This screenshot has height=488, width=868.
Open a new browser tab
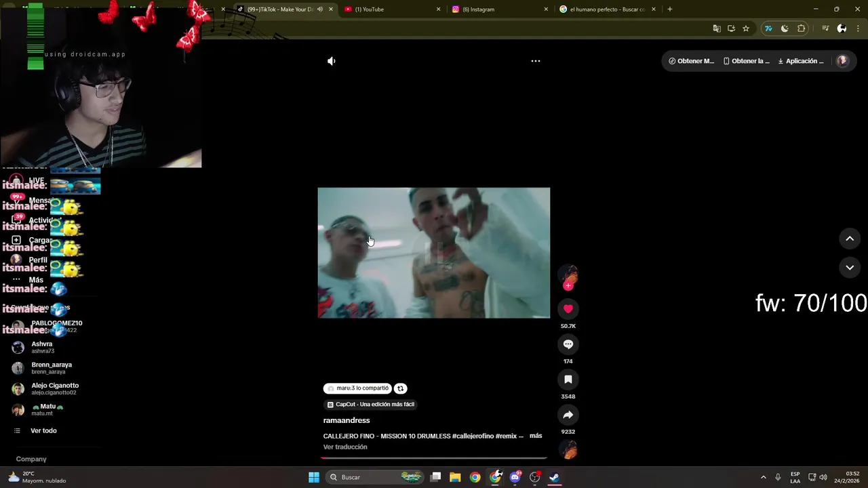pos(669,9)
